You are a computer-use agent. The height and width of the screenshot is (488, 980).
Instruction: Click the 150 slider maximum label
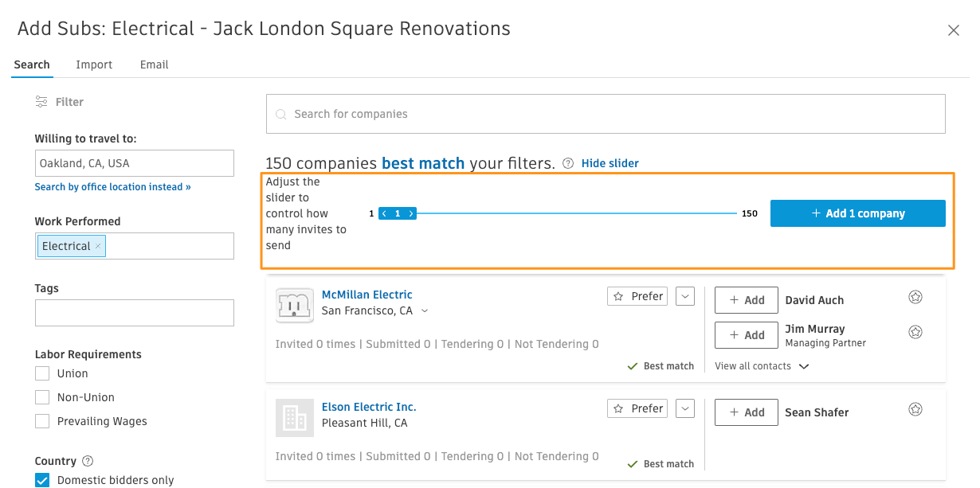pyautogui.click(x=749, y=213)
